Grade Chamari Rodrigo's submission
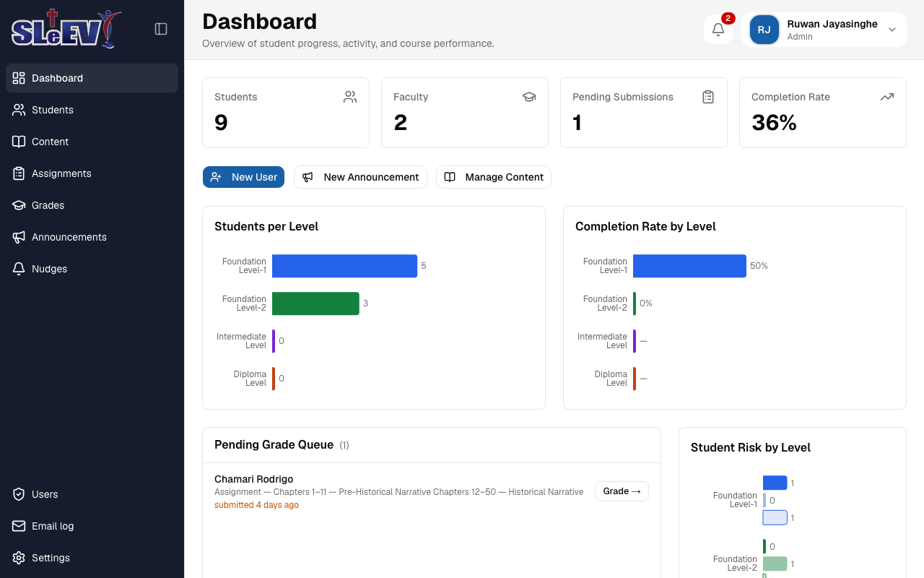924x578 pixels. coord(622,491)
